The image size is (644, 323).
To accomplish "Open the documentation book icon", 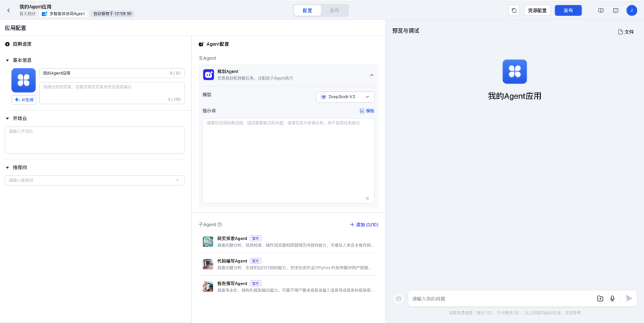I will (600, 10).
